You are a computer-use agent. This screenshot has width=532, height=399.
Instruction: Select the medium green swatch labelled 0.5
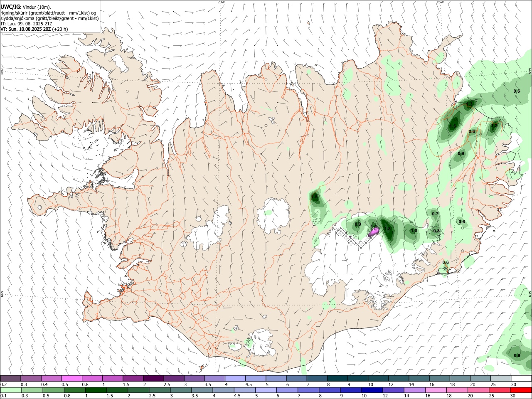(x=53, y=390)
